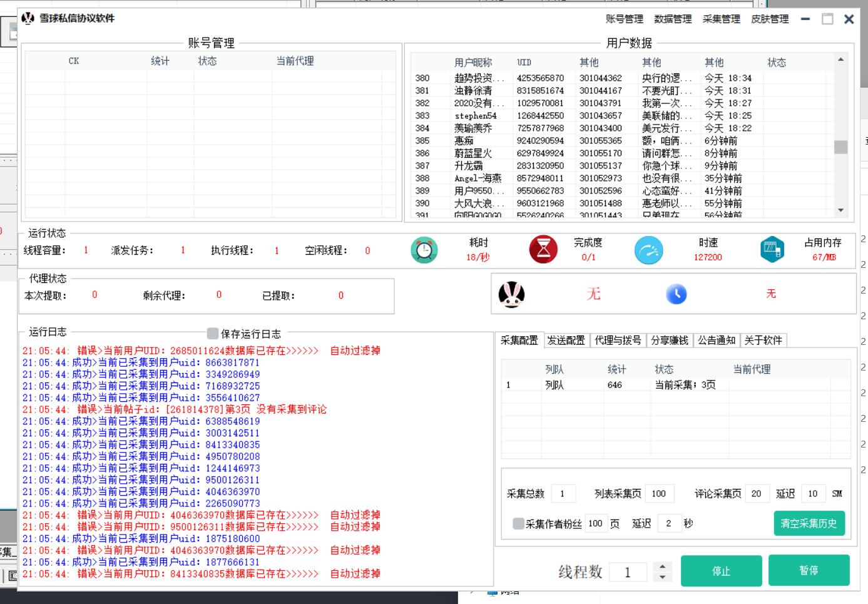Click the rabbit avatar icon
The image size is (868, 604).
pos(511,294)
